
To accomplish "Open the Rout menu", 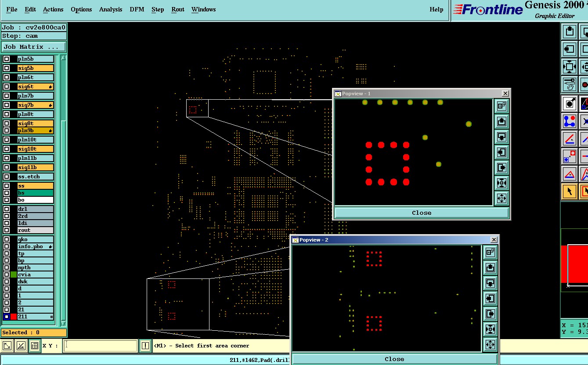I will [x=178, y=9].
